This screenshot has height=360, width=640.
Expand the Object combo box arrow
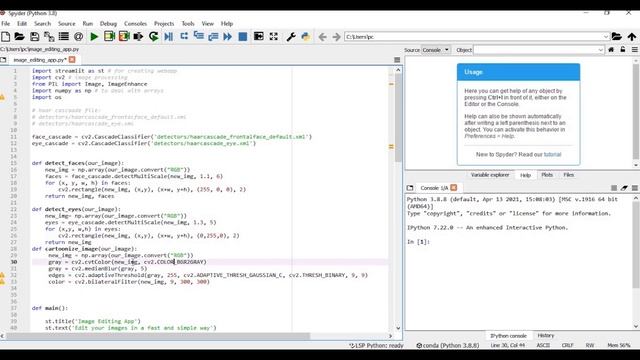pos(600,50)
